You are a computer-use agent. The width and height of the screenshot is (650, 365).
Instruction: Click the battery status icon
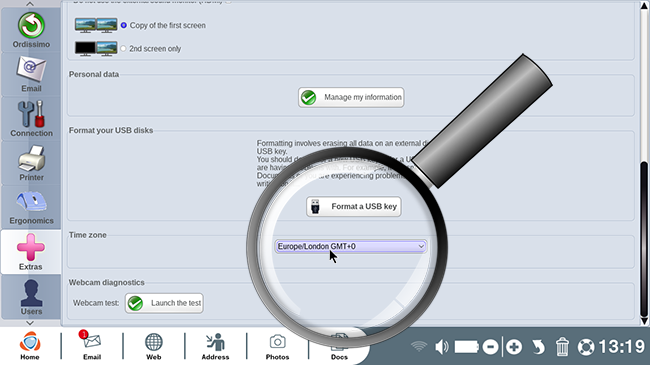point(466,347)
